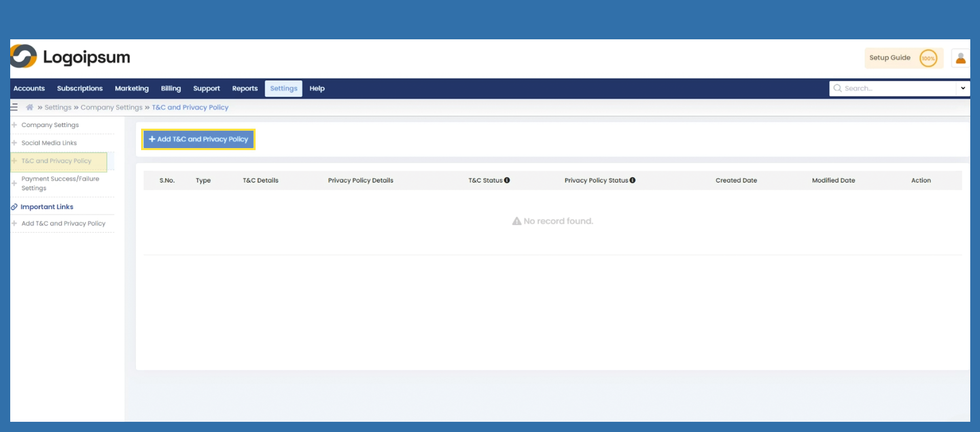Open the Billing menu

click(171, 88)
